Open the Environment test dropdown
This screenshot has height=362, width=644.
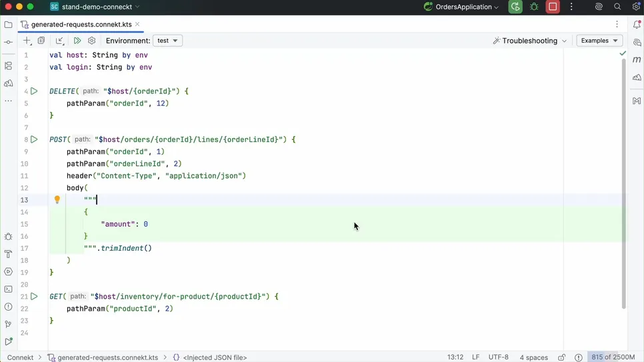pyautogui.click(x=167, y=41)
